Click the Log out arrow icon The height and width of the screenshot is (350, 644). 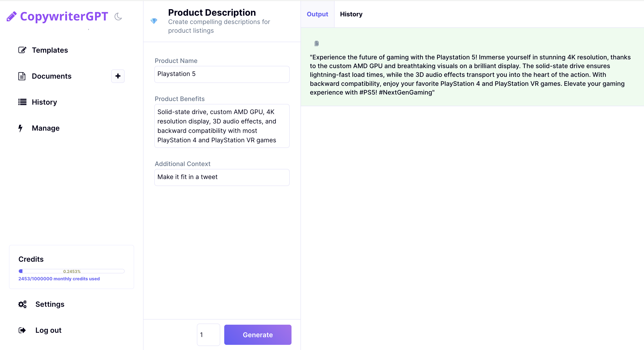[x=22, y=330]
